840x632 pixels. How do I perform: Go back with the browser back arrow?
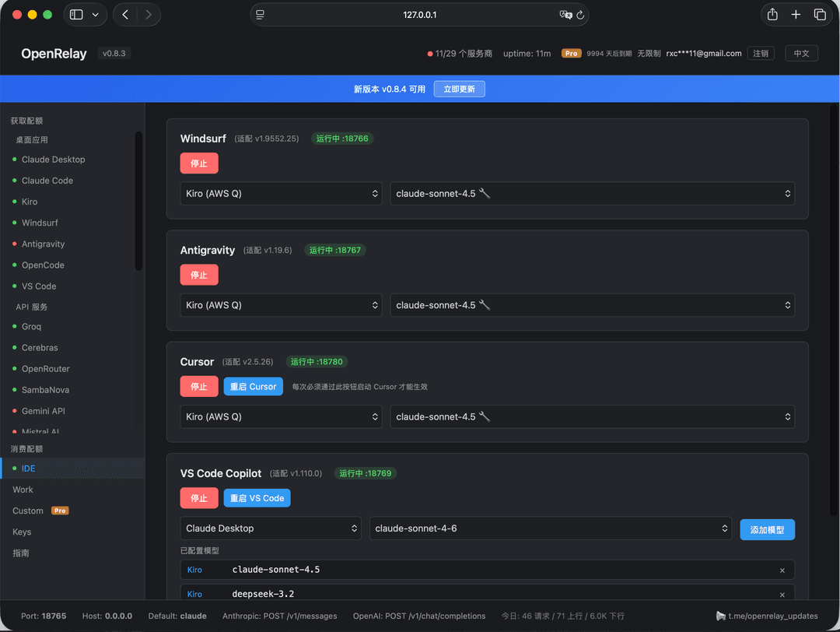(125, 15)
